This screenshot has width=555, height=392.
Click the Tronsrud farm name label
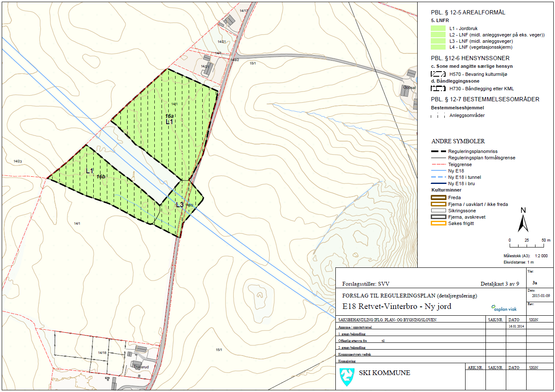[x=142, y=367]
